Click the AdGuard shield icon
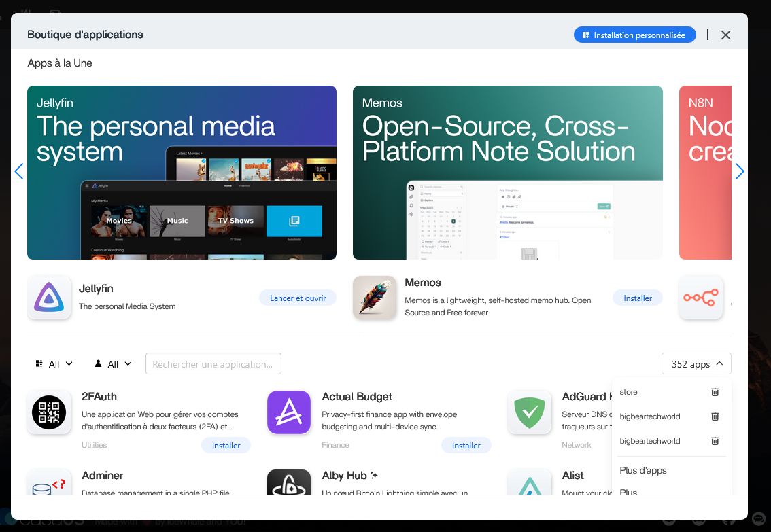This screenshot has height=532, width=771. point(529,412)
